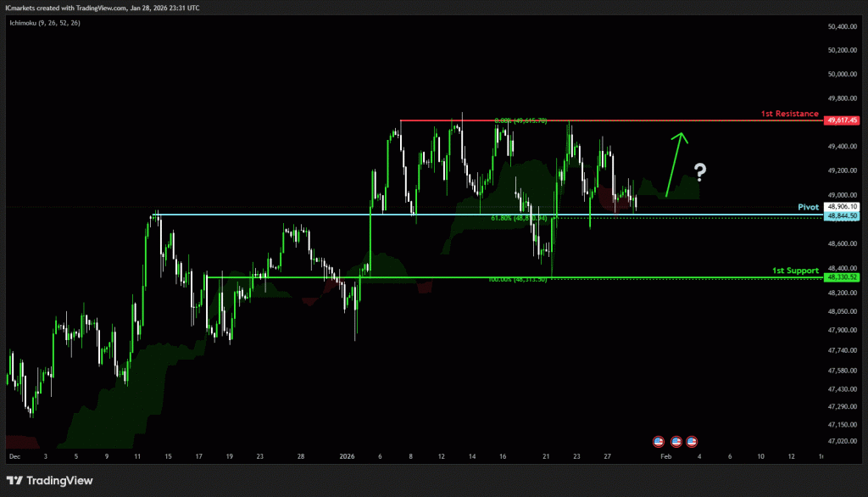Viewport: 868px width, 497px height.
Task: Click the Pivot text label
Action: (x=808, y=207)
